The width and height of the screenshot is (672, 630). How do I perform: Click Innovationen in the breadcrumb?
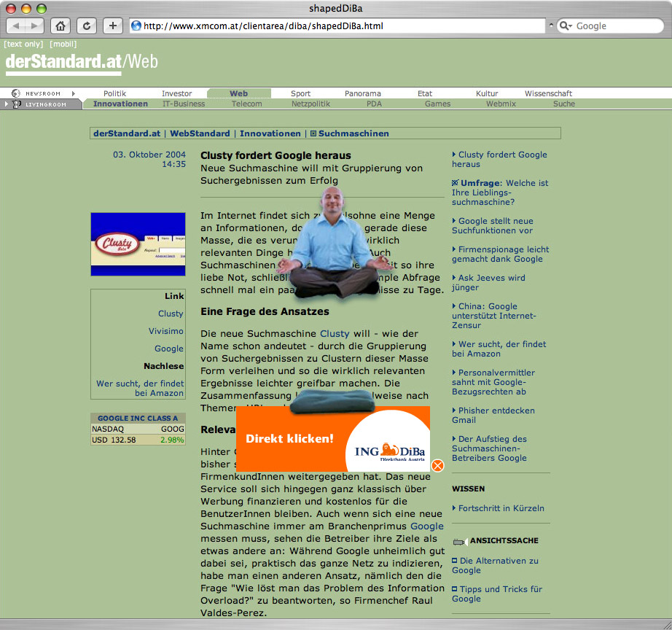coord(270,133)
